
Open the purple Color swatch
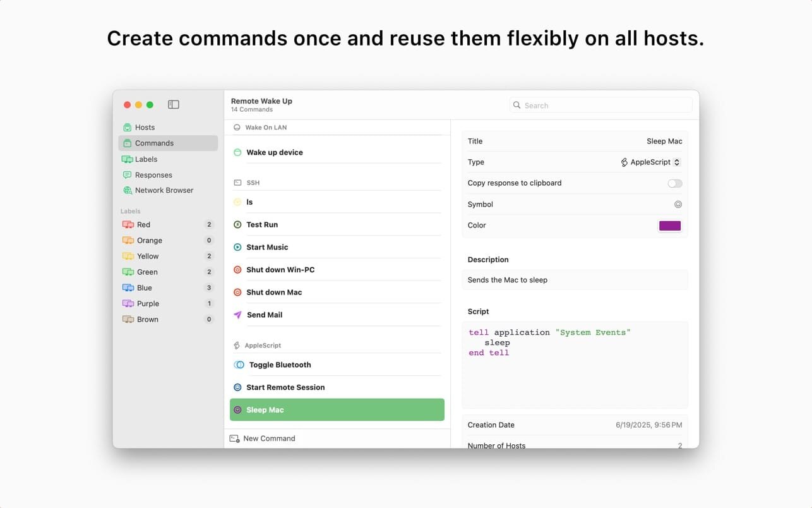point(670,226)
